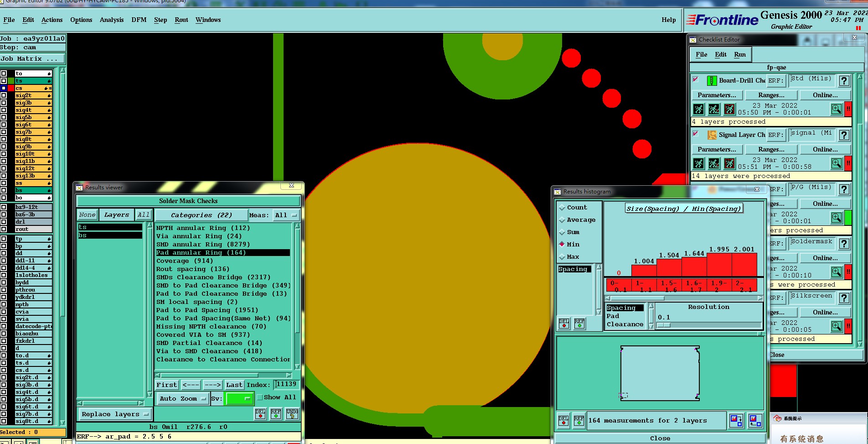This screenshot has width=868, height=444.
Task: Run Signal Layer check with first runner icon
Action: tap(699, 163)
